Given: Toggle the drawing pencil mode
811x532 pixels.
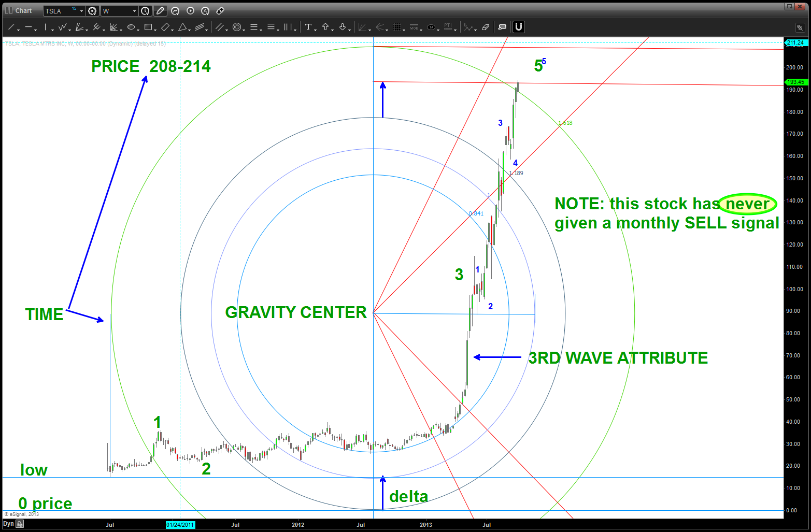Looking at the screenshot, I should tap(160, 11).
